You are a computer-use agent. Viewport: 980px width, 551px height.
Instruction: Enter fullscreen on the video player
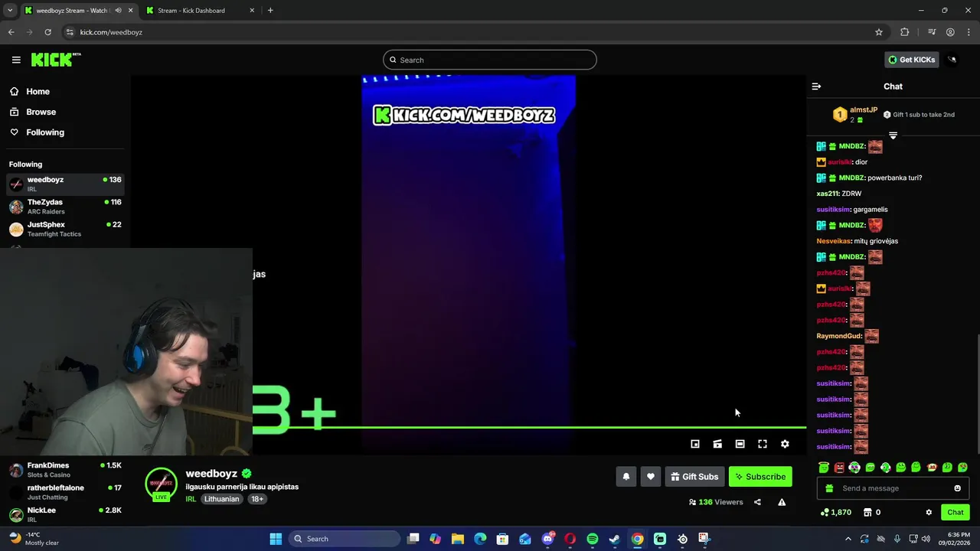pyautogui.click(x=763, y=444)
